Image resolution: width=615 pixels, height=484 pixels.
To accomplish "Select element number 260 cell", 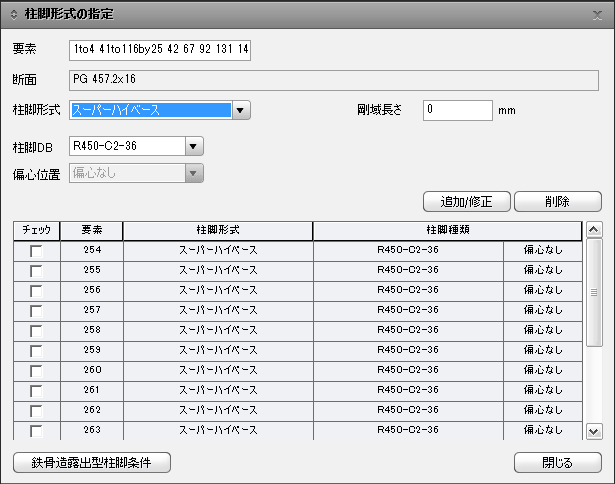I will (x=92, y=371).
